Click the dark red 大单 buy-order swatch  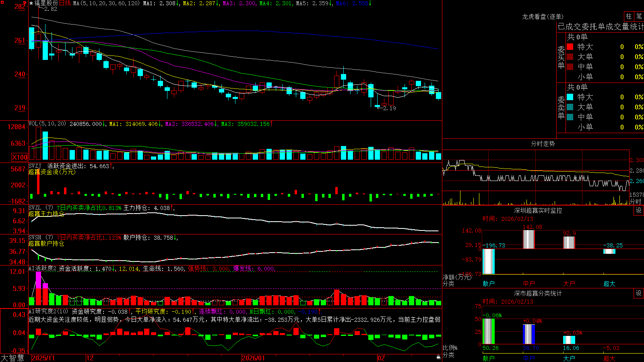click(x=570, y=57)
